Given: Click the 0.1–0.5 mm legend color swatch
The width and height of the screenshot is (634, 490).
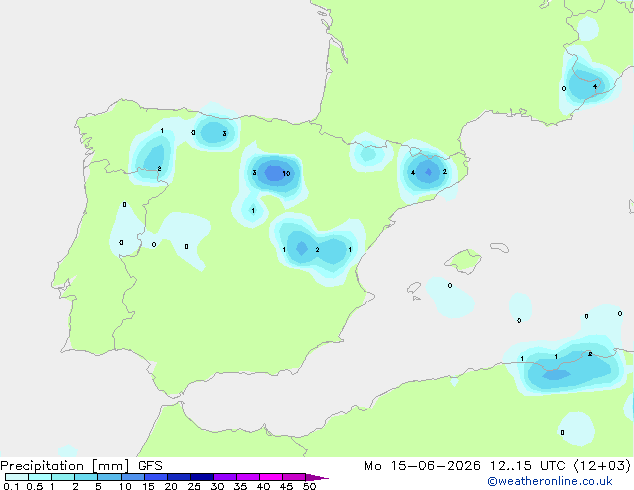Looking at the screenshot, I should coord(17,477).
